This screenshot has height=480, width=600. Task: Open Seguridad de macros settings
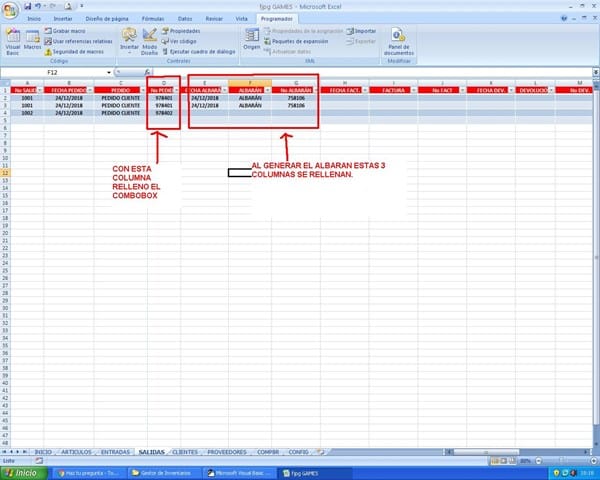pos(74,52)
